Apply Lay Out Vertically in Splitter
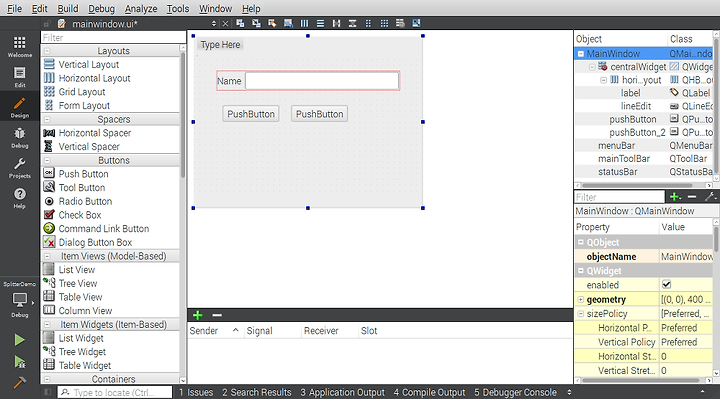The height and width of the screenshot is (399, 720). pos(353,23)
